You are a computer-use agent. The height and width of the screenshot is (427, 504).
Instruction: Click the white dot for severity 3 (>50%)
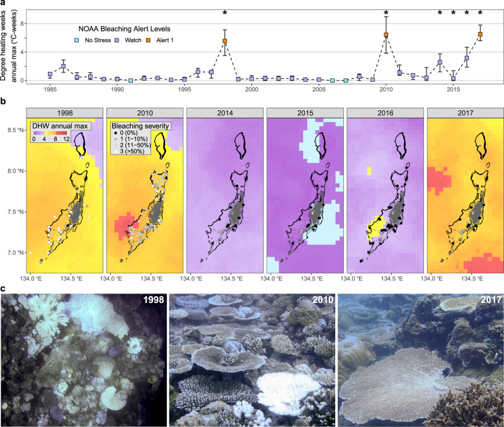[x=116, y=151]
